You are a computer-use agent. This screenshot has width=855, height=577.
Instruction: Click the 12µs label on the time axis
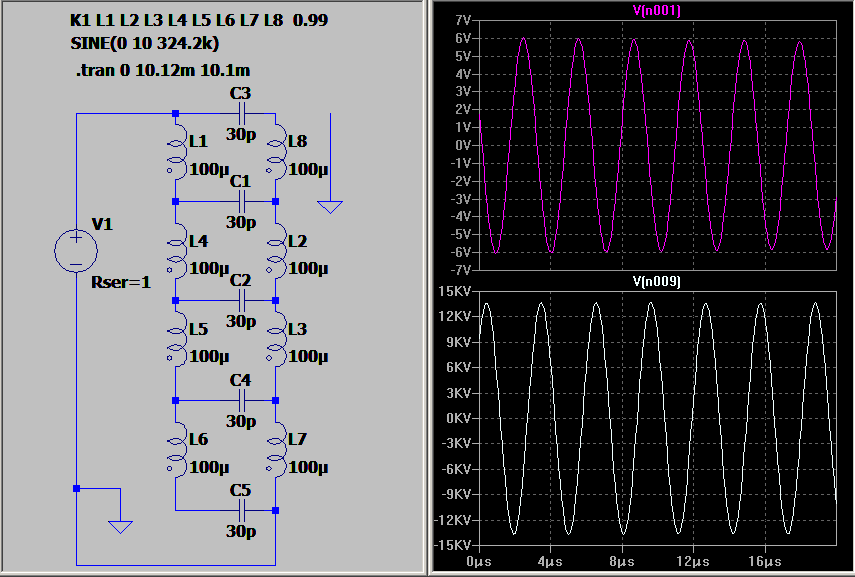[x=693, y=562]
